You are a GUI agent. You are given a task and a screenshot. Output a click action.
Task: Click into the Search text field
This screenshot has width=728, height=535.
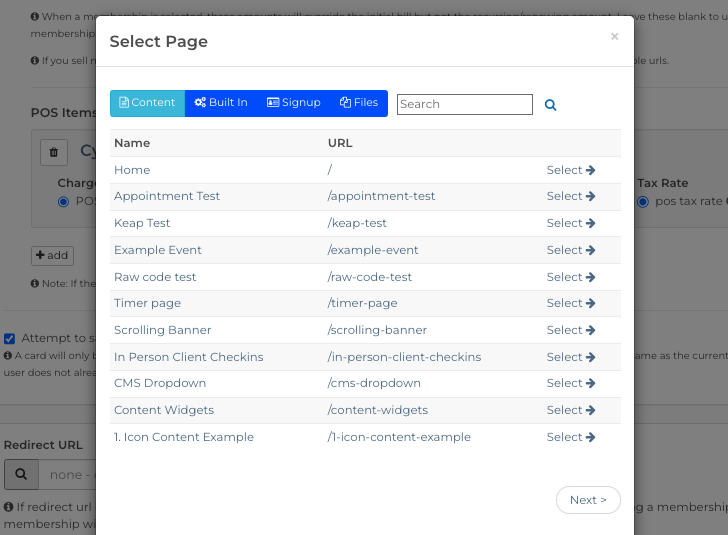coord(464,104)
